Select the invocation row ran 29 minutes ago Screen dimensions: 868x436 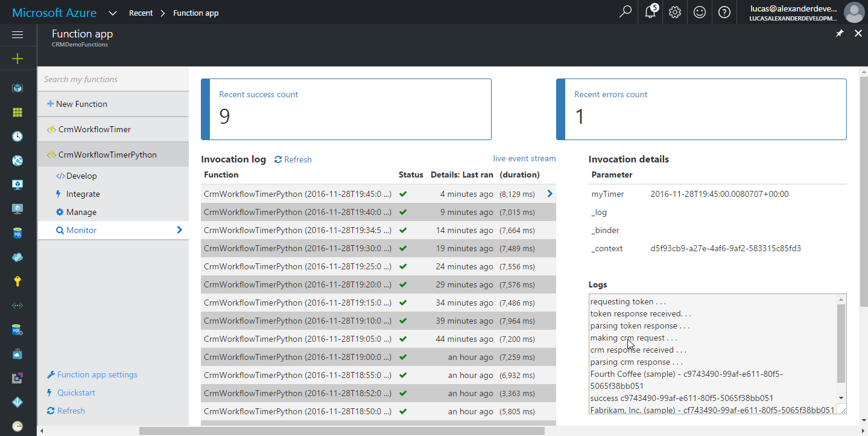click(378, 284)
